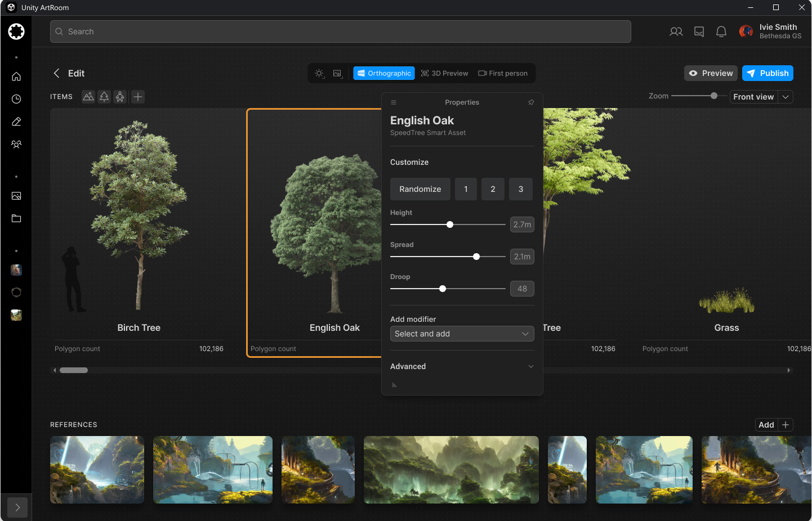
Task: Toggle the sun lighting mode
Action: pyautogui.click(x=319, y=74)
